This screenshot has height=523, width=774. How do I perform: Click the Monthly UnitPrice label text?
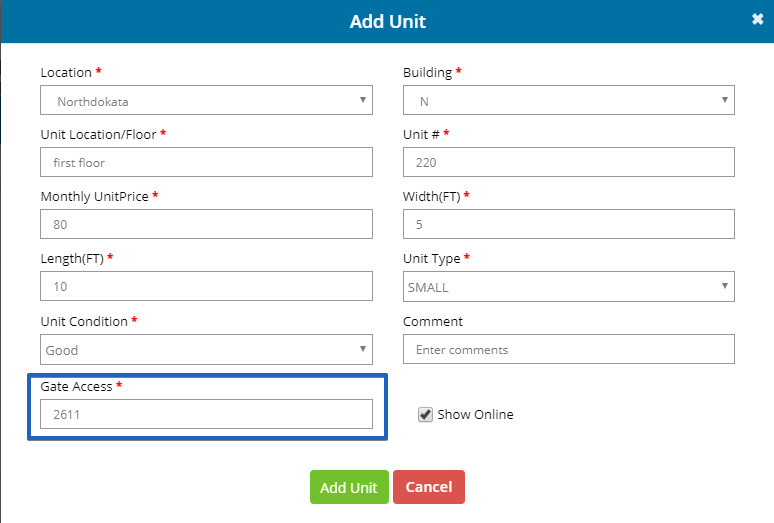point(94,196)
